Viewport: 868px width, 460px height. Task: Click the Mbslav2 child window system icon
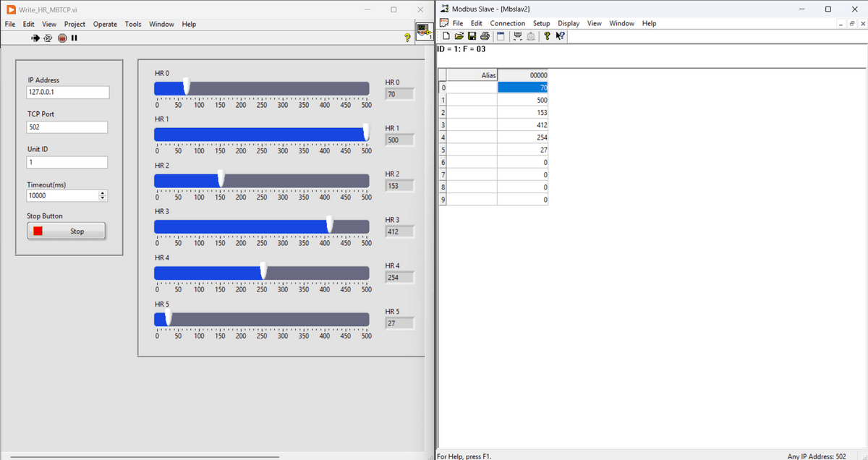[444, 23]
